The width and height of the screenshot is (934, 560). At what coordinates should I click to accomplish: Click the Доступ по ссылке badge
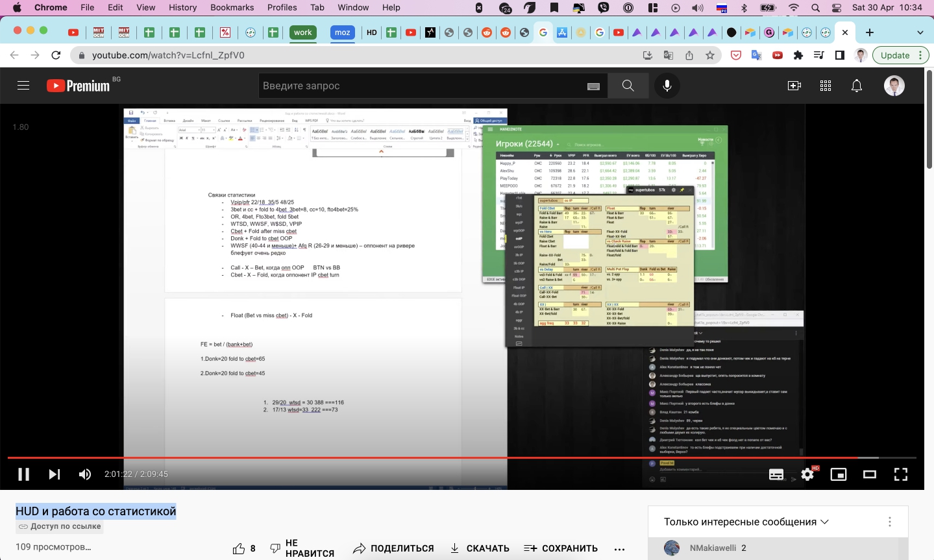pos(60,527)
